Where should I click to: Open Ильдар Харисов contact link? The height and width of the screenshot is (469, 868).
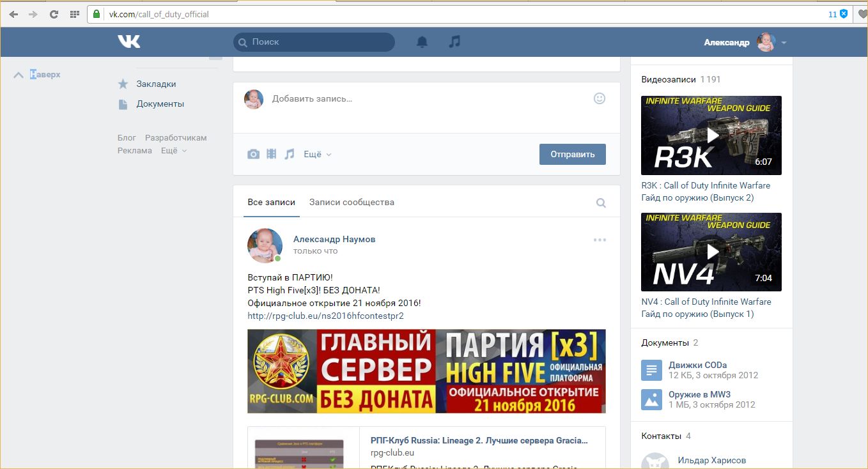711,460
